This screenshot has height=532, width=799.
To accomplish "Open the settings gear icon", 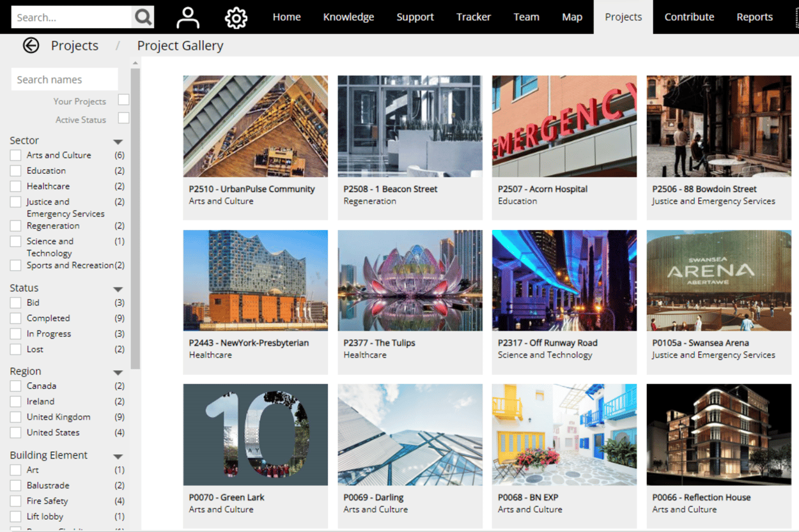I will pyautogui.click(x=236, y=17).
